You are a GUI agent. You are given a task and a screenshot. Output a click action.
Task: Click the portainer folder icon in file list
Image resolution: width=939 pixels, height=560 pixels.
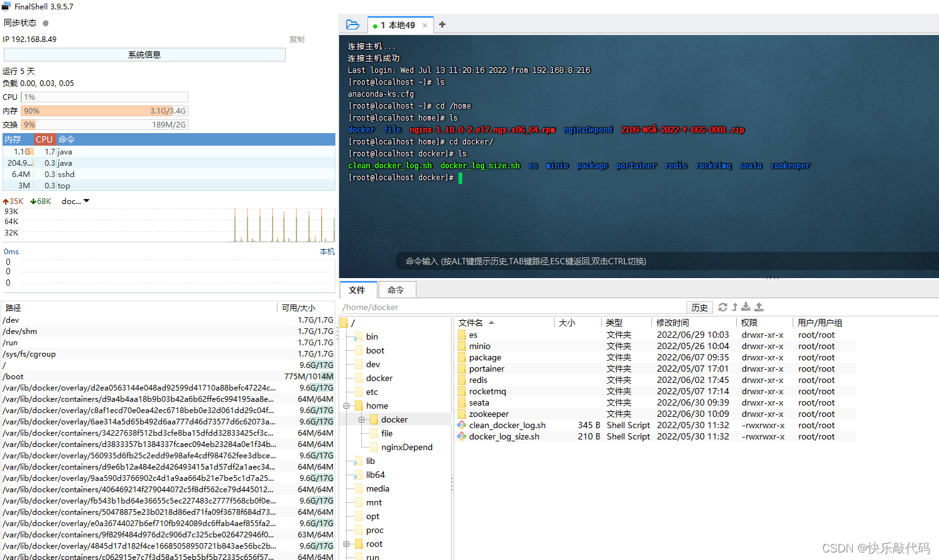(462, 369)
